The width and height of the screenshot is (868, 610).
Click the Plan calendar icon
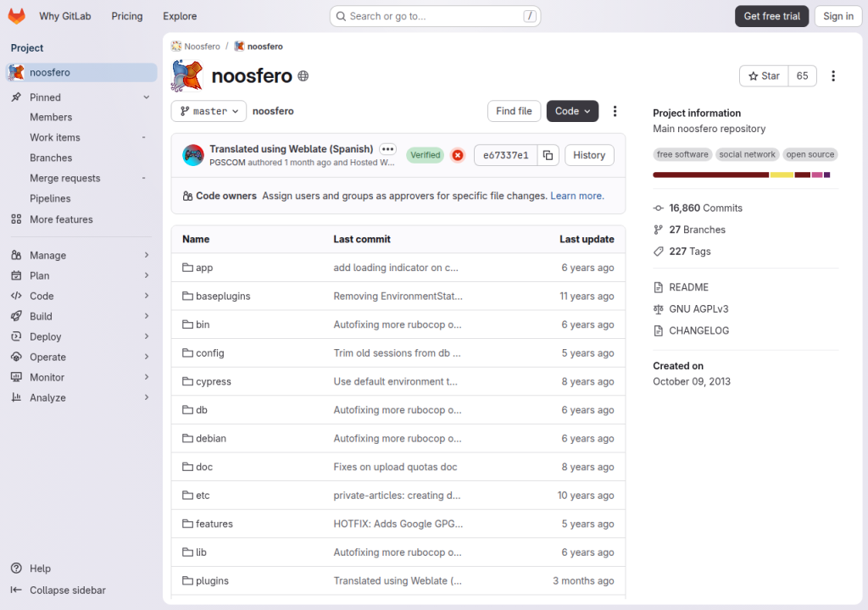coord(16,275)
